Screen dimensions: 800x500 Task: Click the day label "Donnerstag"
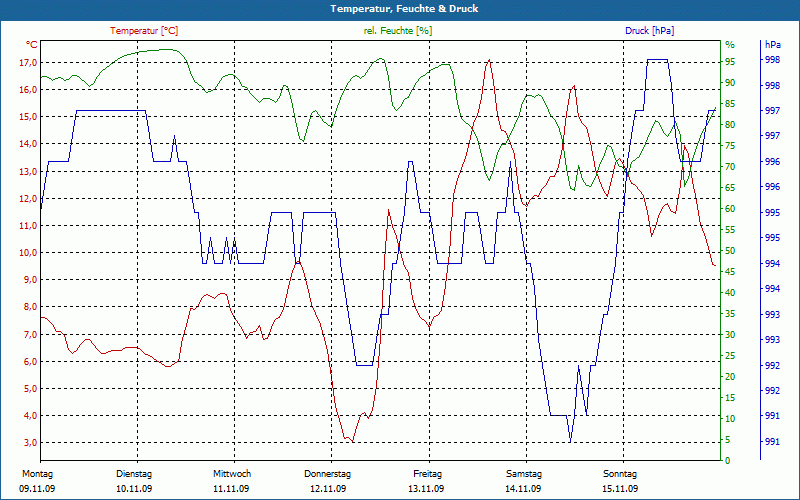(x=328, y=474)
